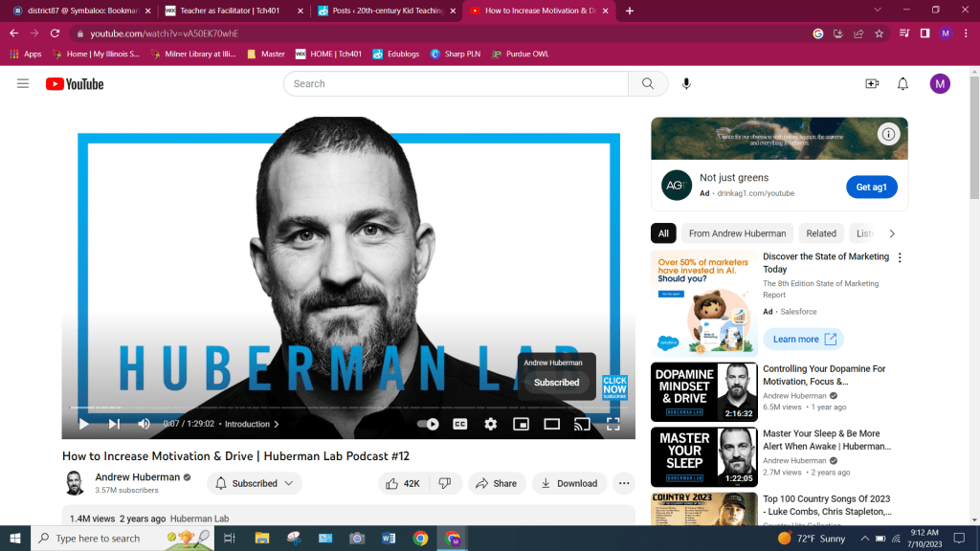The height and width of the screenshot is (551, 980).
Task: Play the Huberman Lab video
Action: pos(84,424)
